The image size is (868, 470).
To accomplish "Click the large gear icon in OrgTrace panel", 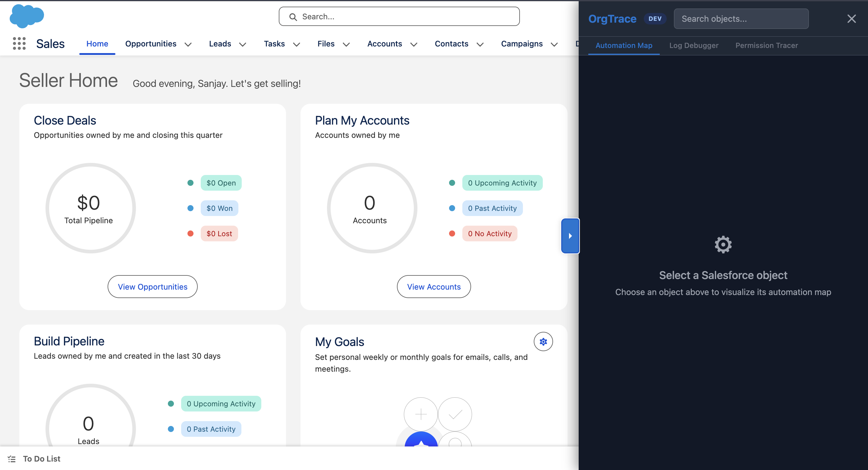I will click(723, 244).
